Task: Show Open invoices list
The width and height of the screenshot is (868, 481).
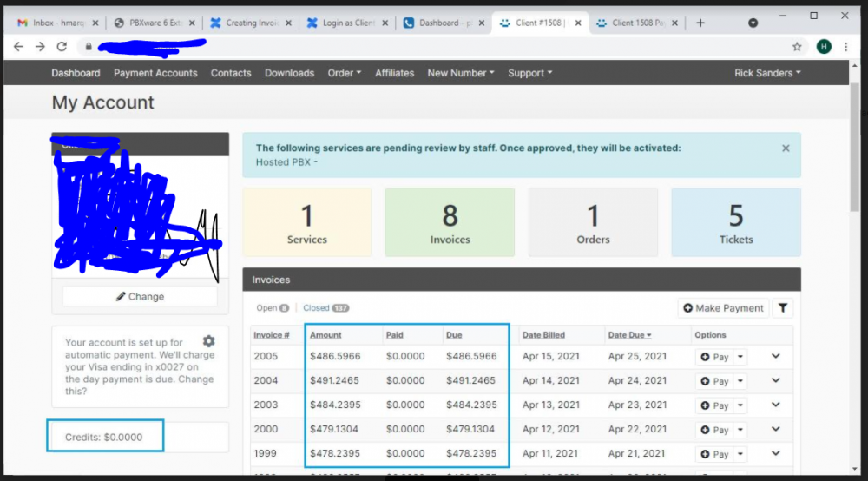Action: [273, 307]
